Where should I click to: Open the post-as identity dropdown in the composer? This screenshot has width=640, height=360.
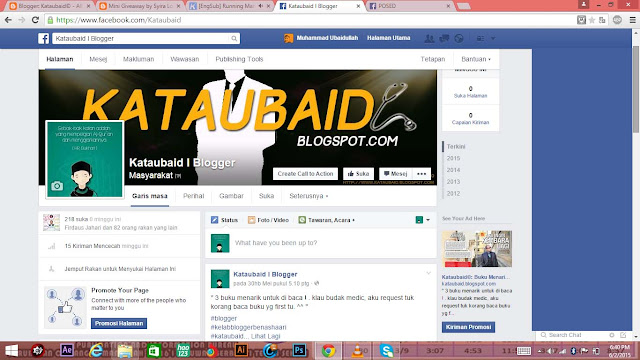[x=423, y=220]
